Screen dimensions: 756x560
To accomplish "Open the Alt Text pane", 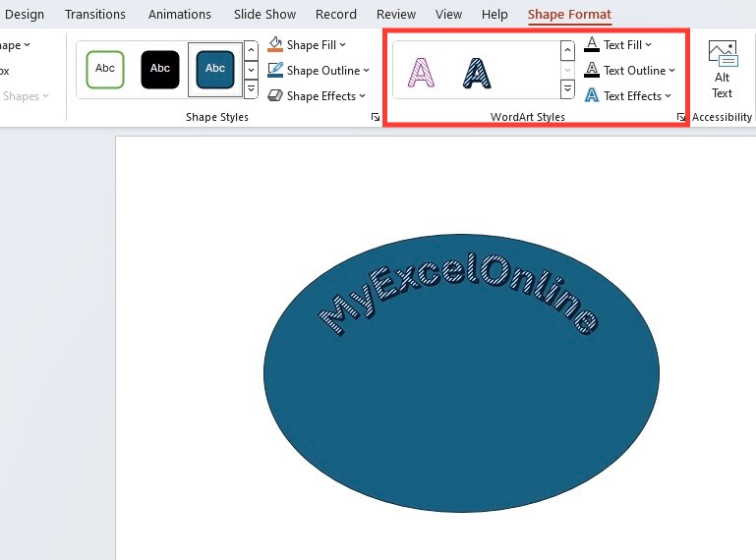I will tap(722, 70).
